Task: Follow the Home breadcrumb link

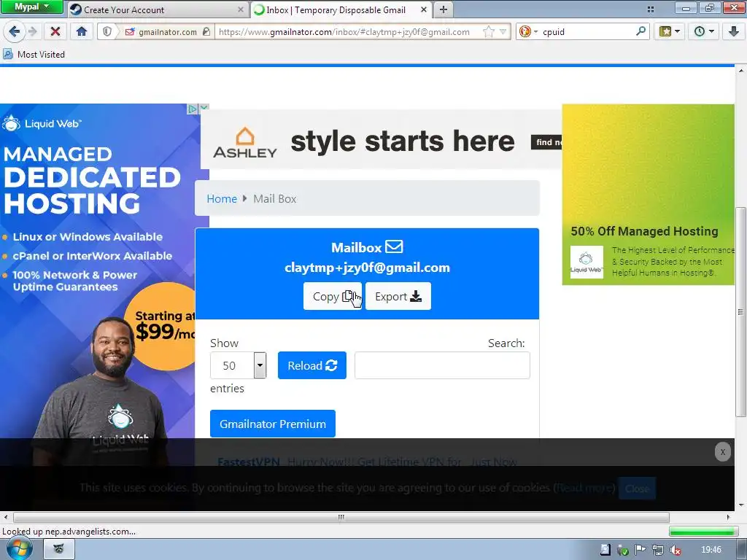Action: coord(222,198)
